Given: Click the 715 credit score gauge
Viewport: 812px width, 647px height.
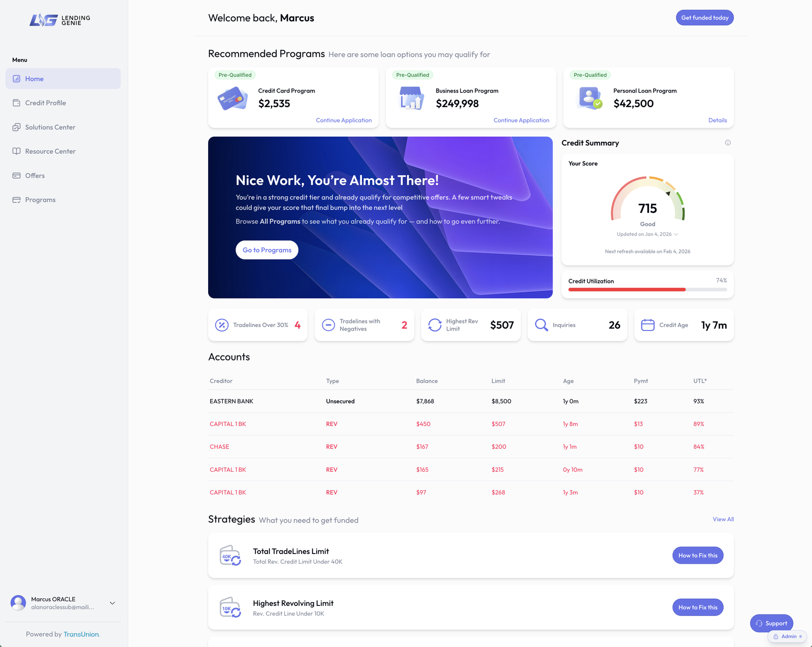Looking at the screenshot, I should pos(648,199).
